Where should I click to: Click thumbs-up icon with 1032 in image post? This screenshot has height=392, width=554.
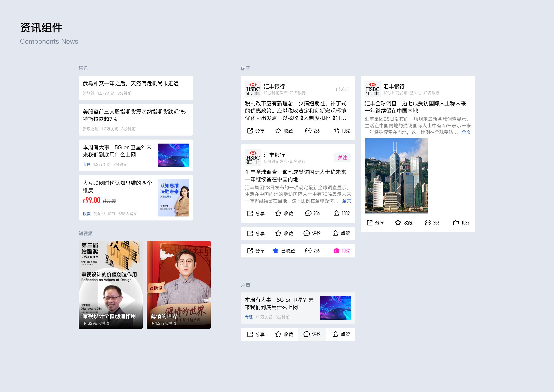click(x=456, y=222)
